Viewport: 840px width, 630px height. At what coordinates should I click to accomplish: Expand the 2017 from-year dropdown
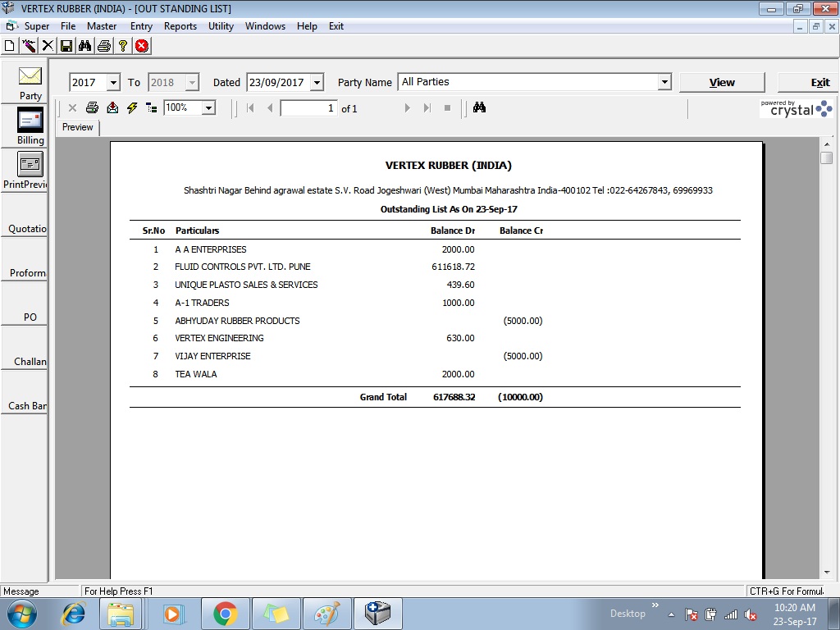(x=113, y=83)
